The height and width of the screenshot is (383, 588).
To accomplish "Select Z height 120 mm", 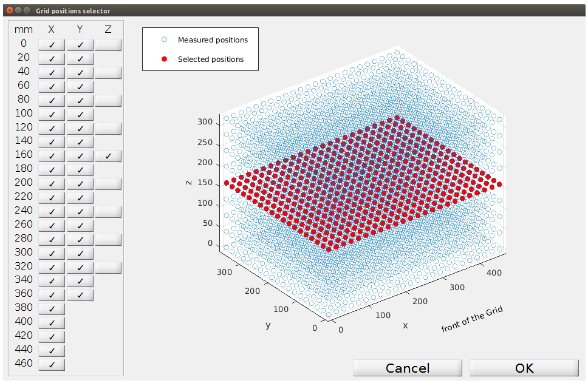I will coord(108,129).
